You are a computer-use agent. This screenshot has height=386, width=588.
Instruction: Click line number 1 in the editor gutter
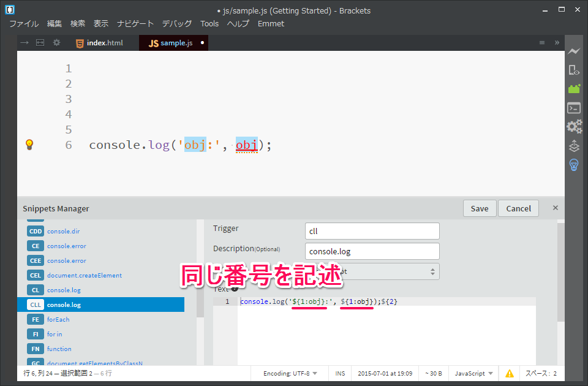click(68, 68)
